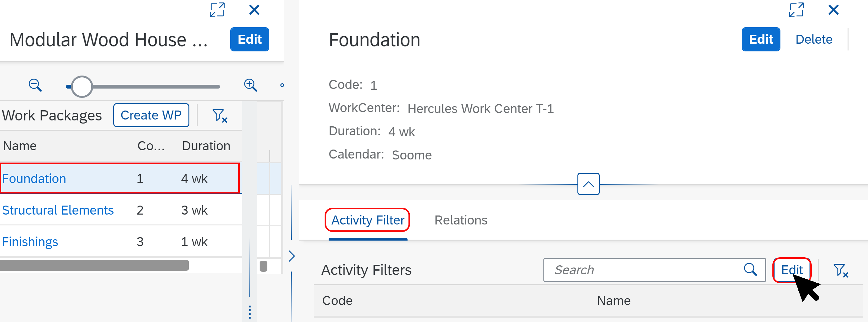The image size is (868, 322).
Task: Zoom out of the Gantt timeline
Action: coord(35,86)
